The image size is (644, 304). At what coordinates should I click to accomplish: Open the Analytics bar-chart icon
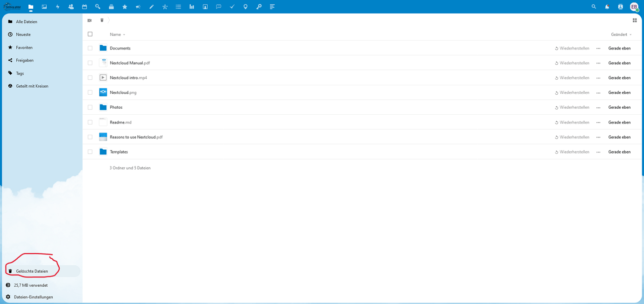(191, 7)
